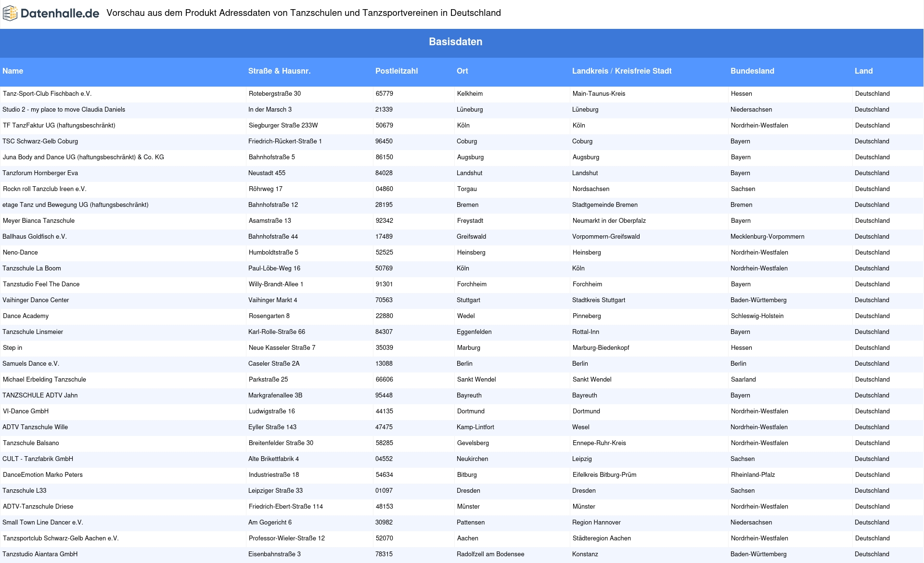Select Small Town Line Dancer e.V.
The height and width of the screenshot is (563, 924).
(43, 522)
